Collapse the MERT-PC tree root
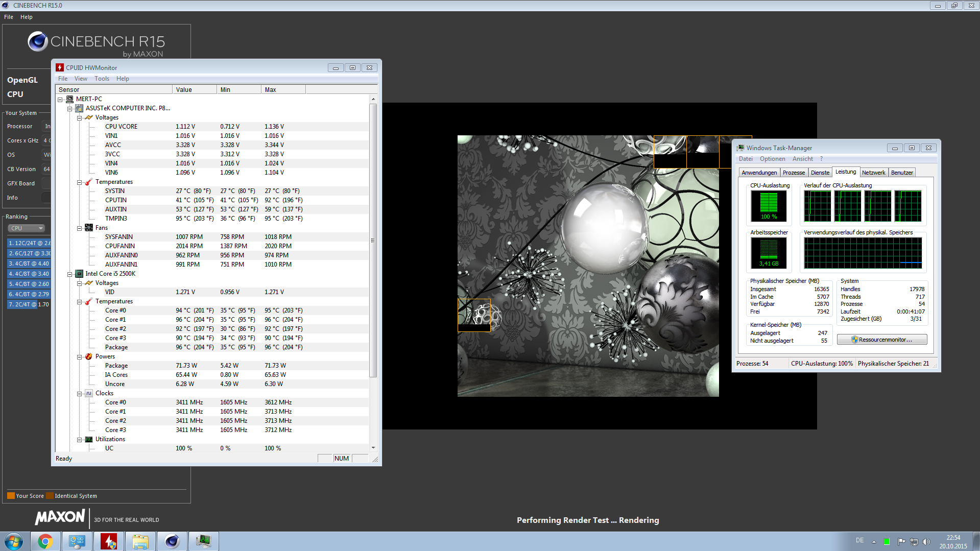Screen dimensions: 980x551 [60, 99]
